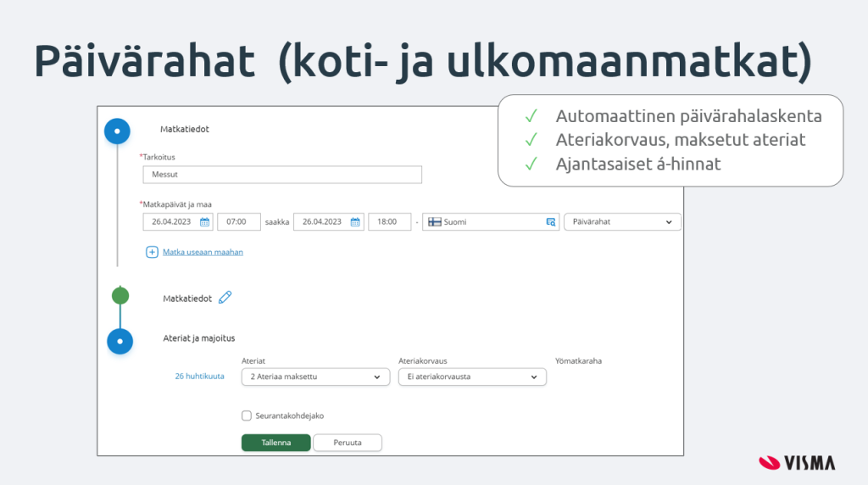Open country search lookup for Suomi
868x485 pixels.
[551, 222]
